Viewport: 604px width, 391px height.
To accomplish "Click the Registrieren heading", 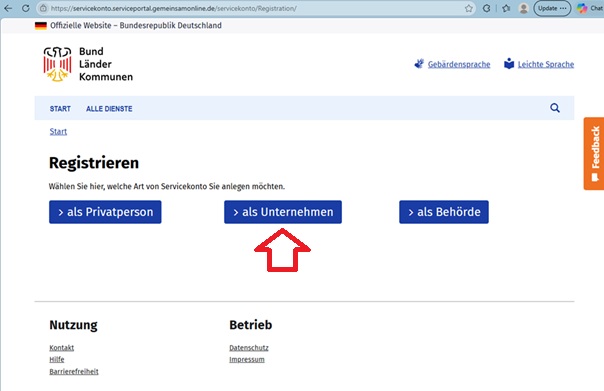I will coord(94,163).
